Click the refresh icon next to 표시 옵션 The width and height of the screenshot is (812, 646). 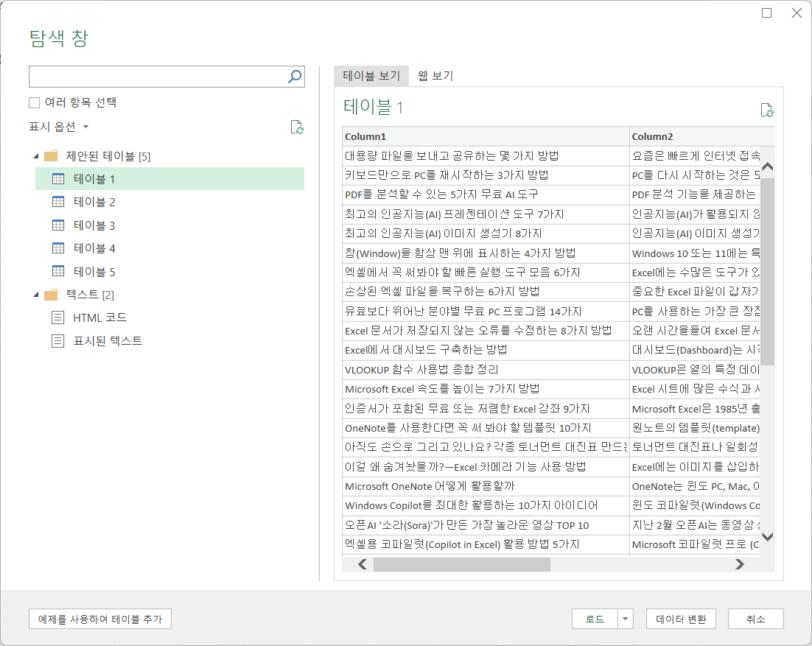(x=297, y=127)
